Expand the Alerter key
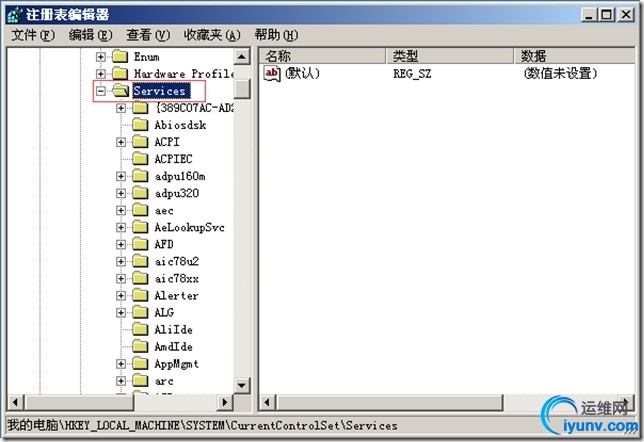The image size is (644, 442). click(x=121, y=296)
